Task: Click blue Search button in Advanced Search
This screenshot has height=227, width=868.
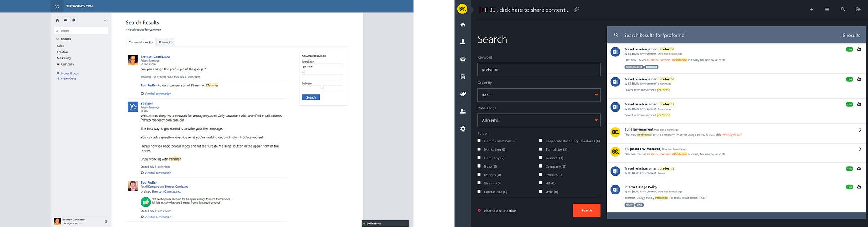Action: [311, 97]
